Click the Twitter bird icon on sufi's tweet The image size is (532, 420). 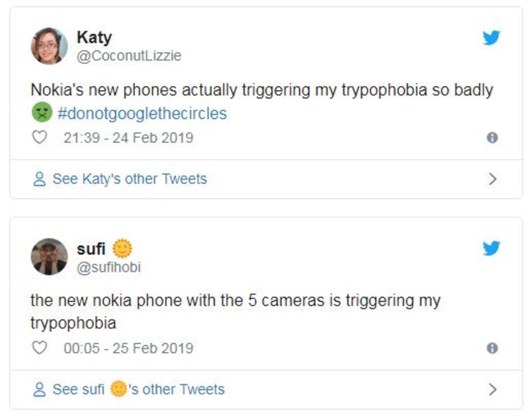tap(491, 249)
